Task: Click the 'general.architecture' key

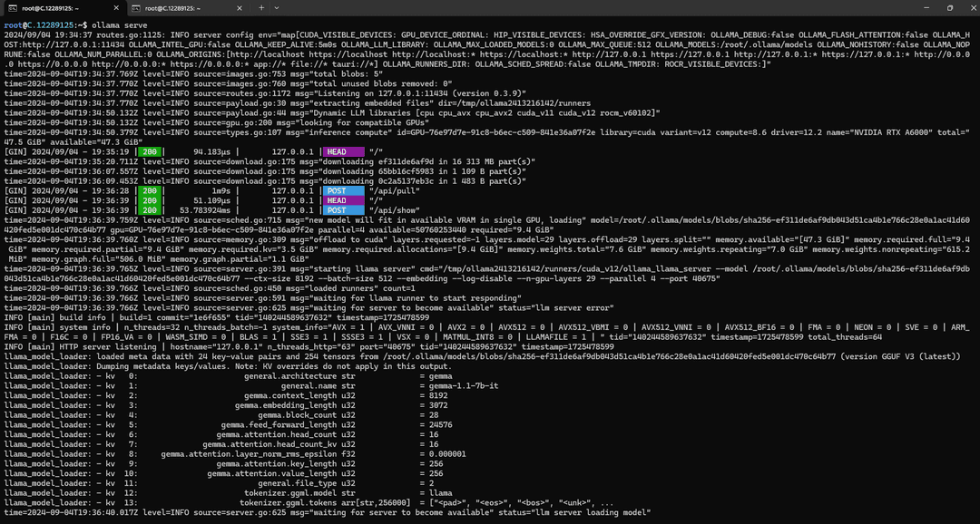Action: (x=290, y=376)
